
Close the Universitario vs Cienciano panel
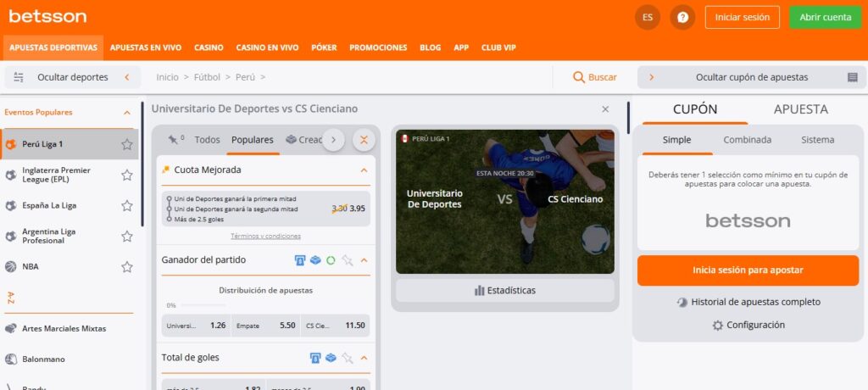click(605, 109)
